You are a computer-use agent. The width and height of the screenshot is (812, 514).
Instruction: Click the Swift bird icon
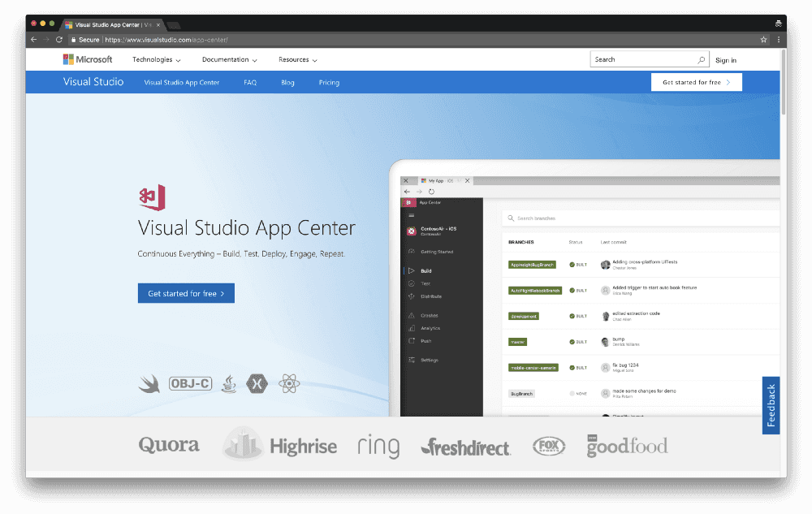(x=149, y=384)
